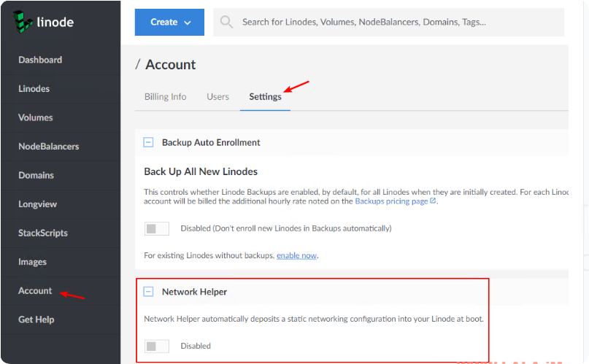
Task: Click the Back Up All New Linodes heading
Action: [x=201, y=171]
